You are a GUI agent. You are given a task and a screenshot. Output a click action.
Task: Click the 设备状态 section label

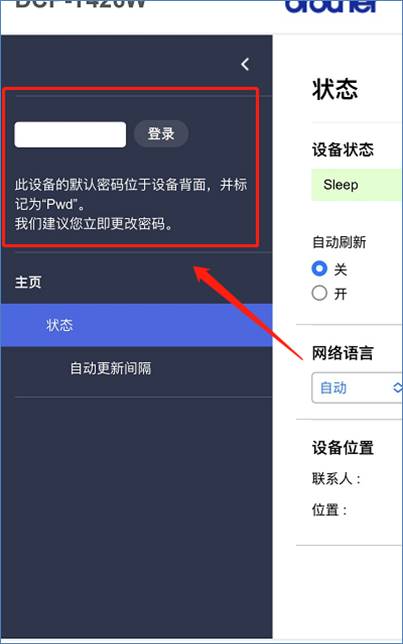(x=343, y=150)
